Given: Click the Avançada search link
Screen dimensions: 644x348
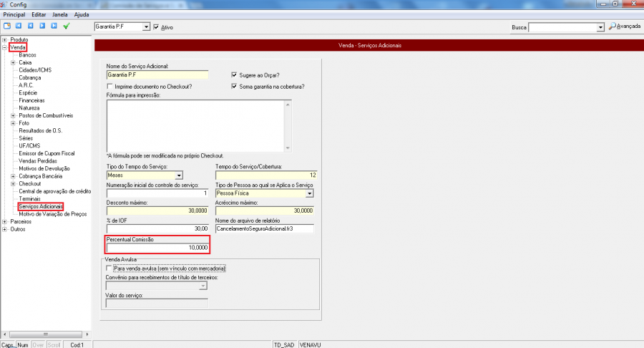Looking at the screenshot, I should tap(628, 26).
